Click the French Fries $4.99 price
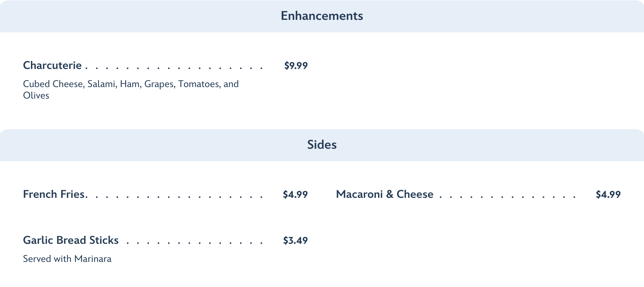 click(x=295, y=194)
